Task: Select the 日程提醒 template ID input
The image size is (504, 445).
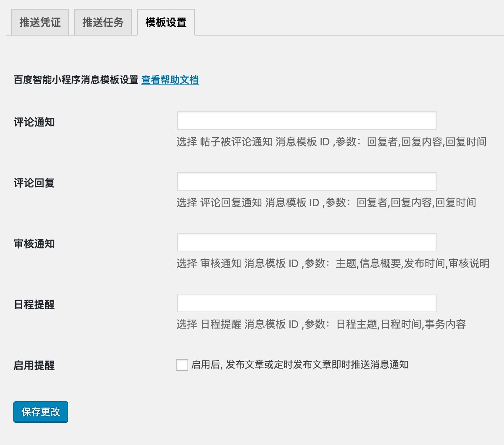Action: tap(307, 303)
